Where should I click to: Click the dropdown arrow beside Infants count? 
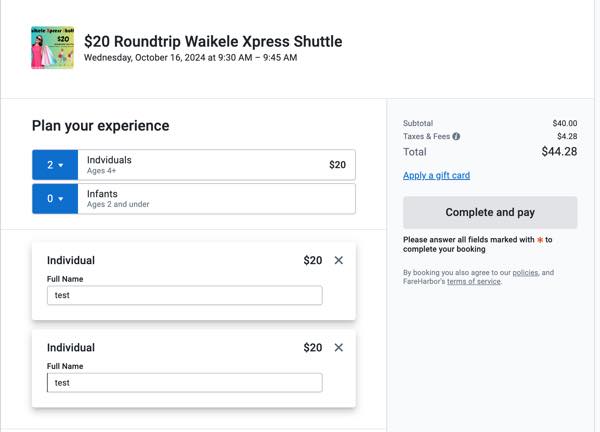pos(61,199)
